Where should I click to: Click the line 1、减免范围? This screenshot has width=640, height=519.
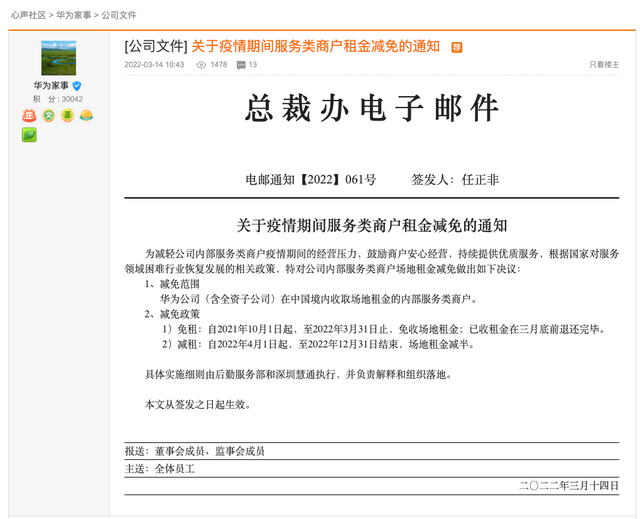click(172, 284)
